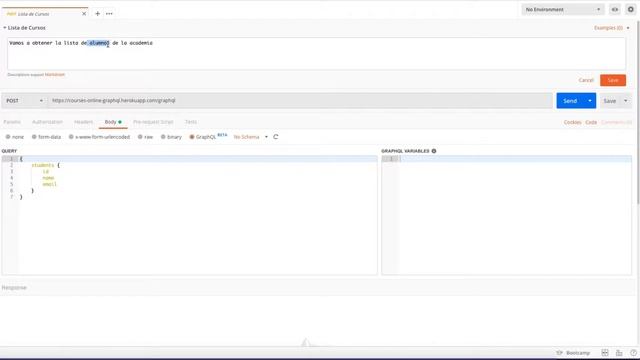Open the Examples (0) dropdown

(x=611, y=28)
